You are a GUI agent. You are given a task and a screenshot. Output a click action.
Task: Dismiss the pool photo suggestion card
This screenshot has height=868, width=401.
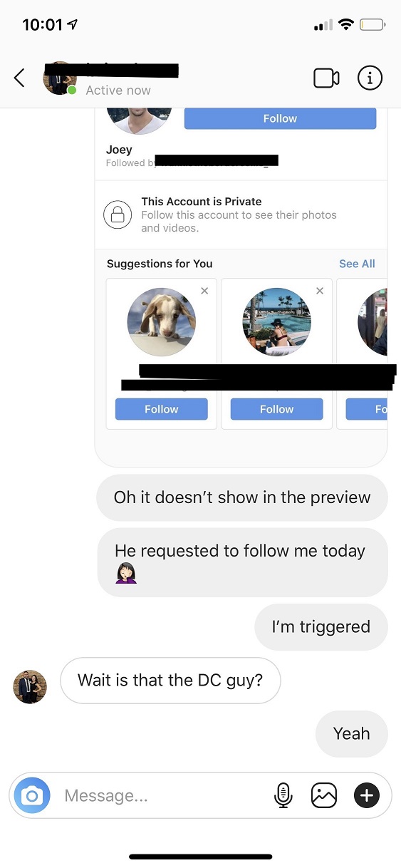(x=320, y=291)
